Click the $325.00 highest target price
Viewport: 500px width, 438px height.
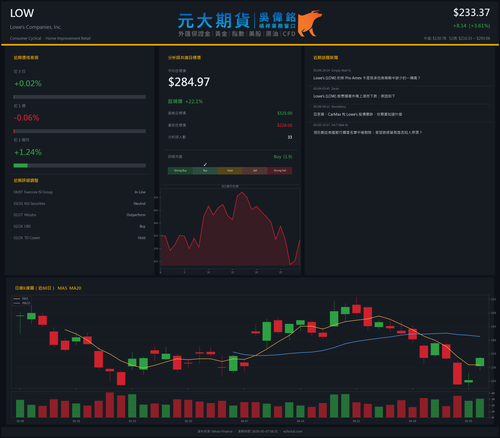pos(285,113)
